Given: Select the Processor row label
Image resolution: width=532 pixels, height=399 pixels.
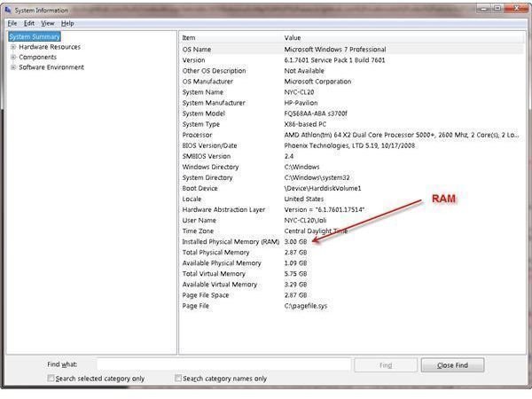Looking at the screenshot, I should [197, 135].
